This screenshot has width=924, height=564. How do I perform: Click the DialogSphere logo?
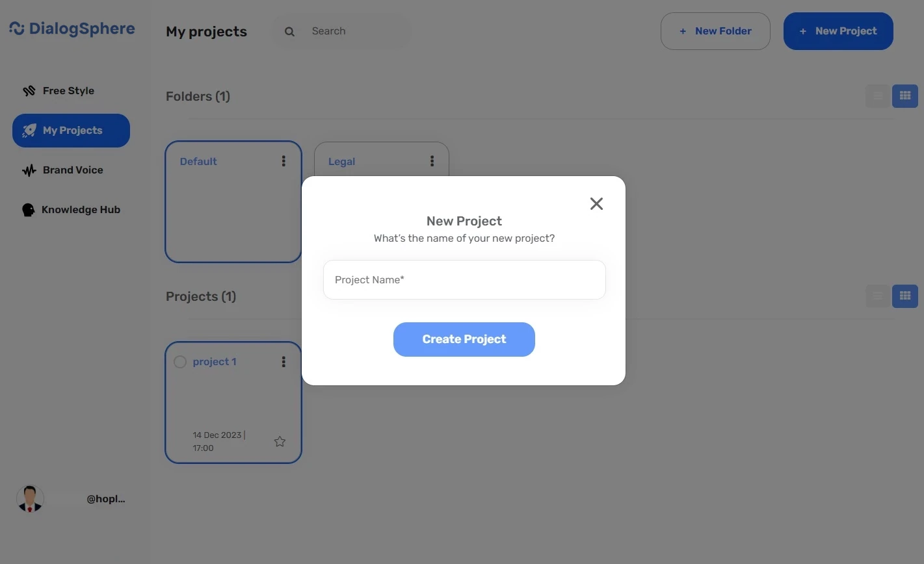[x=72, y=28]
